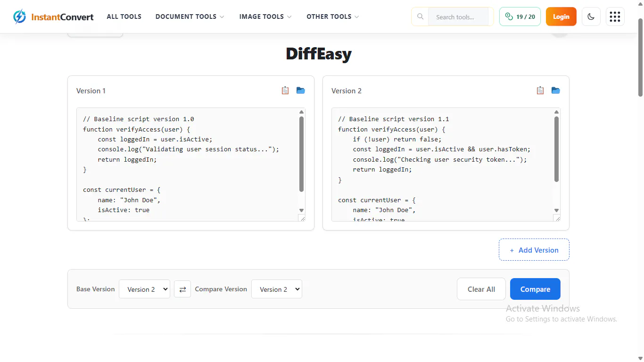Click the down arrow of Version 1 scrollbar
Image resolution: width=644 pixels, height=362 pixels.
click(x=302, y=210)
